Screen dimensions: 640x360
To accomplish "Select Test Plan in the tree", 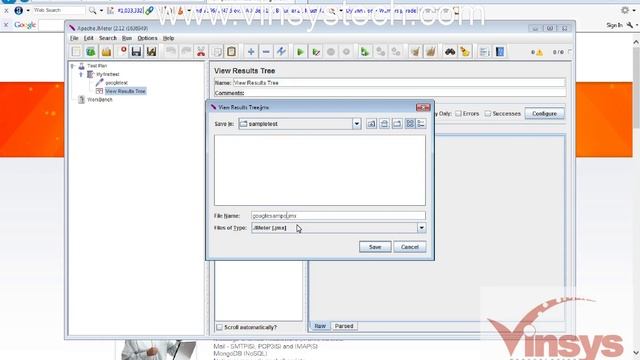I will pos(97,66).
